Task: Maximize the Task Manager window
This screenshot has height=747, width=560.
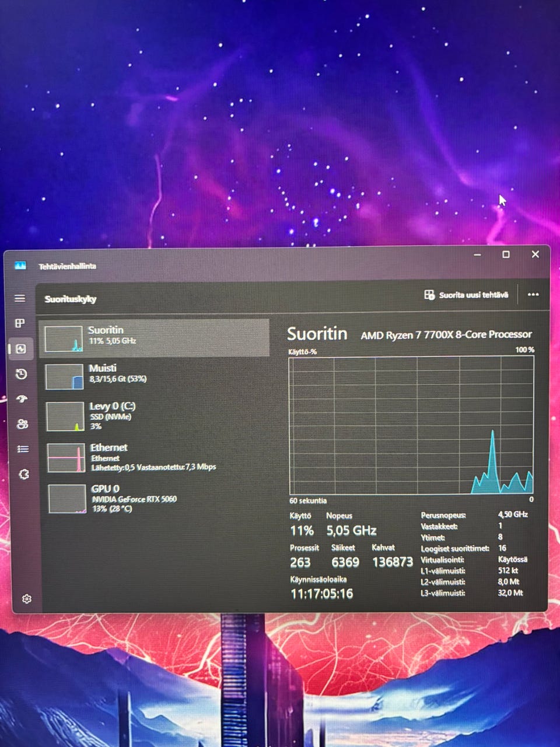Action: [x=506, y=254]
